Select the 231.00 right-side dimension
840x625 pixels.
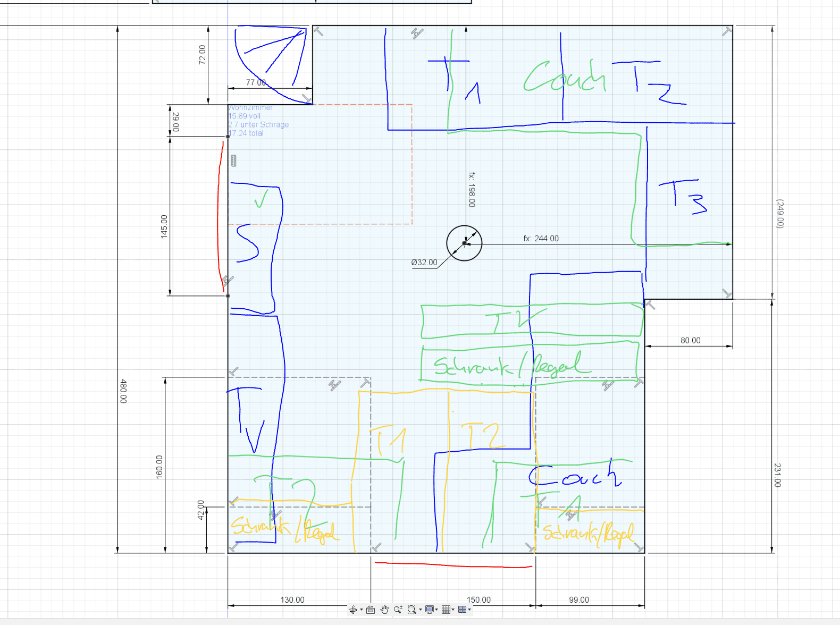(778, 475)
